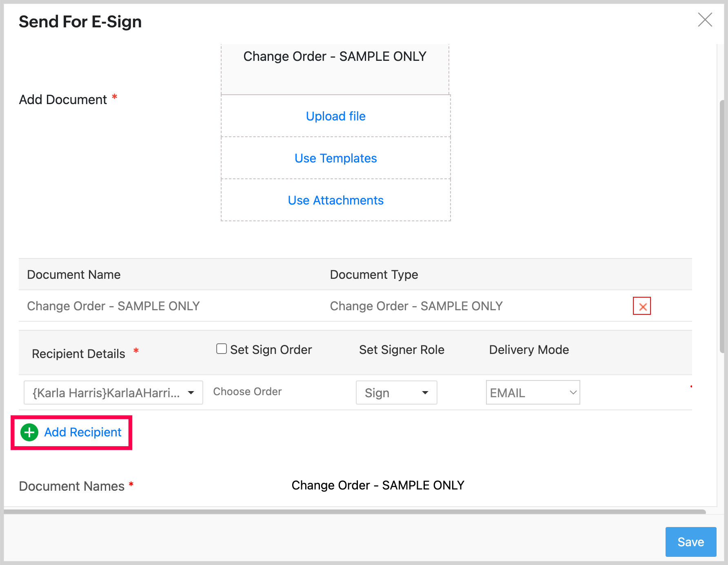Click the Document Name column header
Viewport: 728px width, 565px height.
[74, 275]
